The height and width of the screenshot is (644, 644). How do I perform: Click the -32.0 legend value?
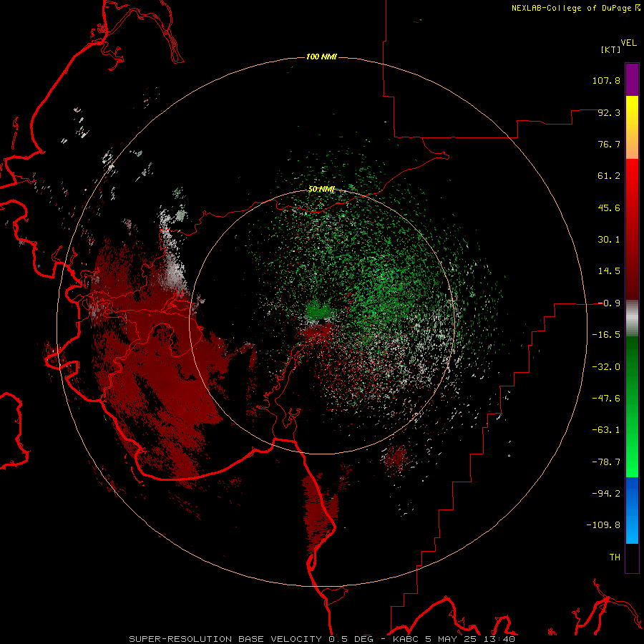[x=606, y=367]
